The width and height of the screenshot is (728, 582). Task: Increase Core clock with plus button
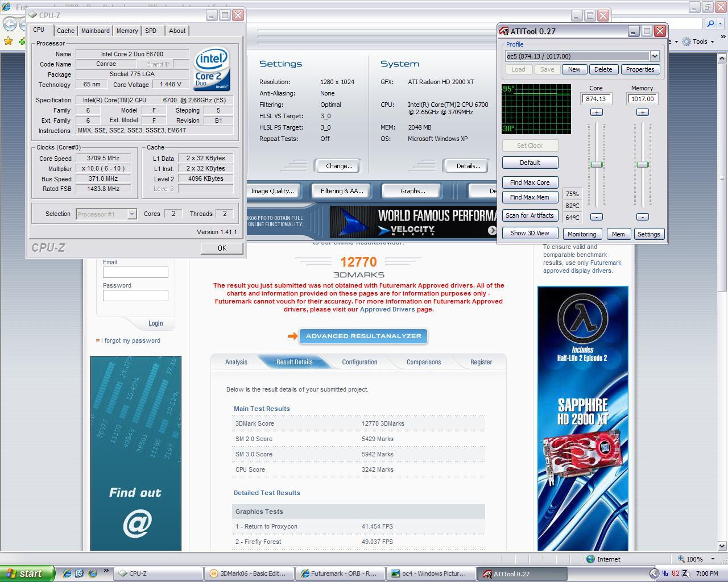click(x=597, y=113)
